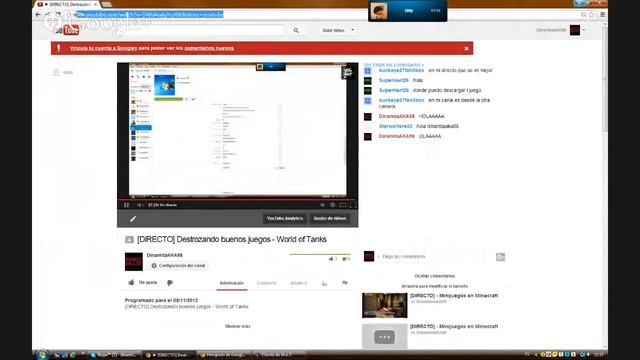Open the video statistics chart icon
The width and height of the screenshot is (640, 360).
(x=324, y=283)
